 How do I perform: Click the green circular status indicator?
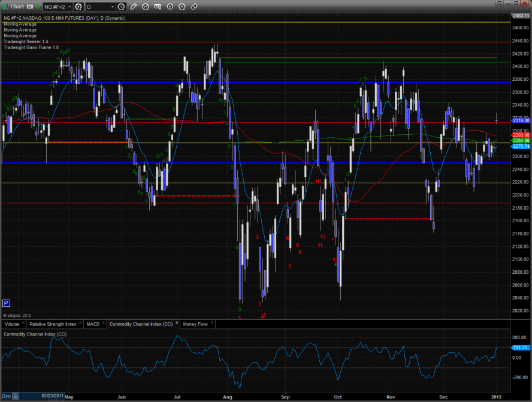point(37,7)
